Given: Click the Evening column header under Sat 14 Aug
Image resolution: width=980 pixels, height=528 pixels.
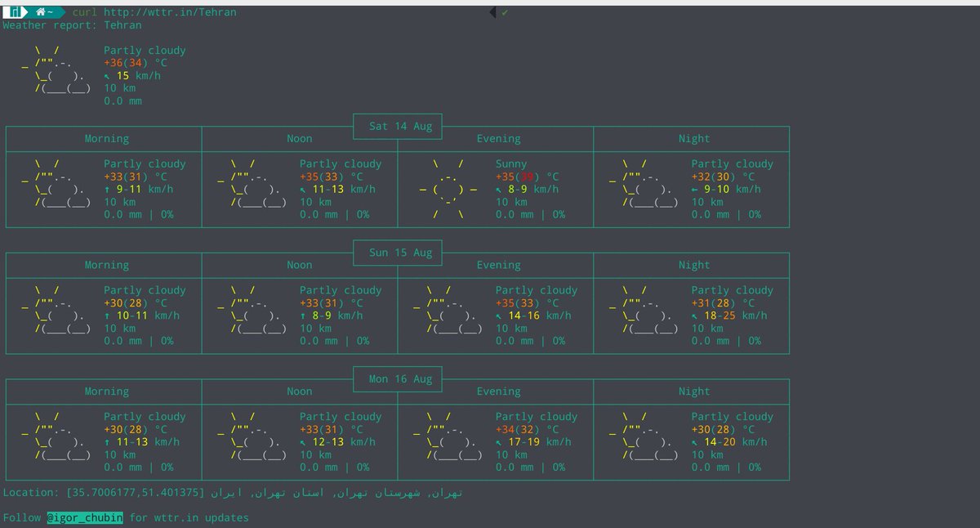Looking at the screenshot, I should (498, 139).
